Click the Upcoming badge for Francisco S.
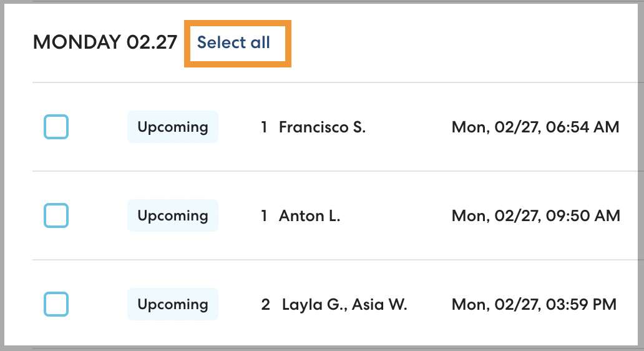 point(173,127)
